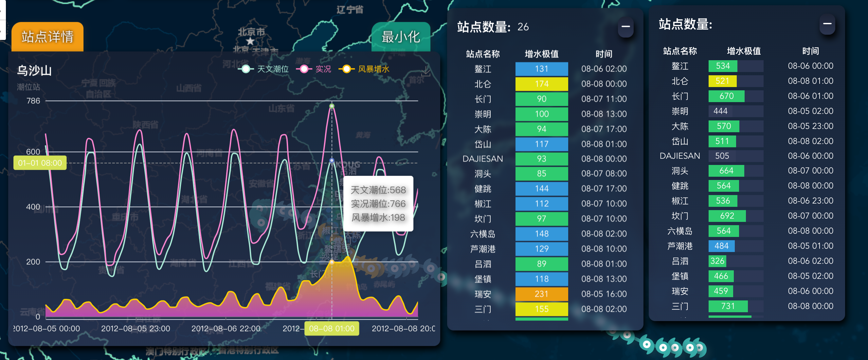Viewport: 868px width, 360px height.
Task: Collapse the right station panel minus button
Action: point(827,24)
